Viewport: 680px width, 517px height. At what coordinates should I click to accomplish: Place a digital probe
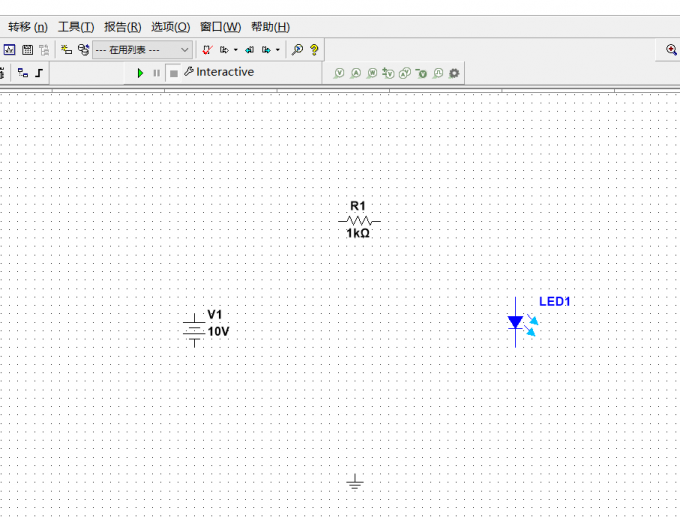(x=438, y=73)
